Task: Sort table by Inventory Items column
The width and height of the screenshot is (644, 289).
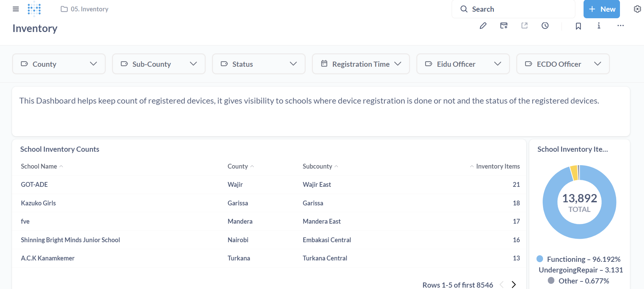Action: coord(498,167)
